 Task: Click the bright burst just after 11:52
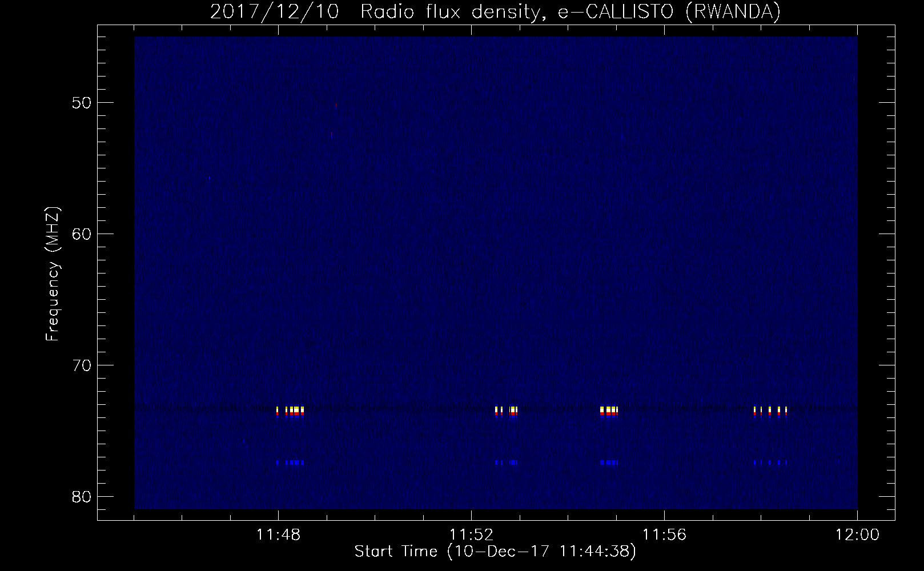click(507, 412)
